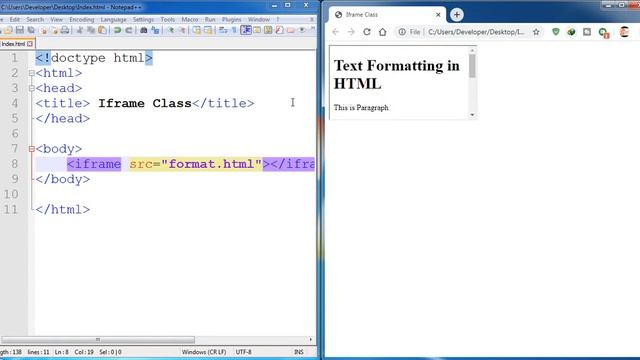
Task: Toggle the highlighted Indent Guide toolbar icon
Action: pos(246,30)
